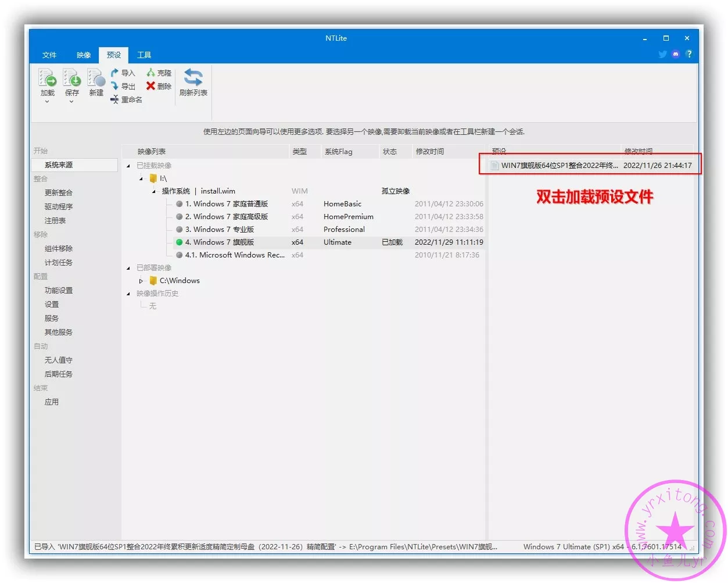Sort by the 系统Flag column header

(x=350, y=152)
